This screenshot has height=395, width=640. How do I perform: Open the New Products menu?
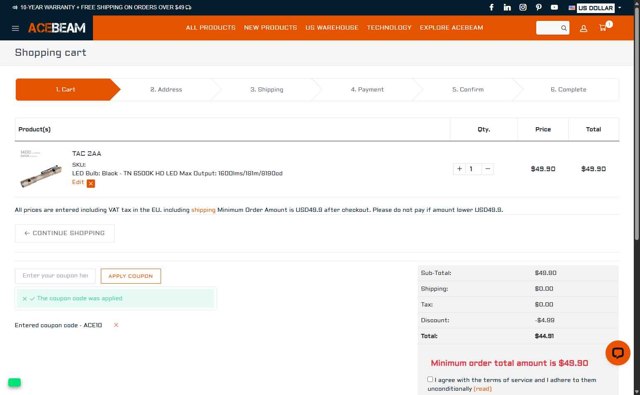click(x=270, y=27)
